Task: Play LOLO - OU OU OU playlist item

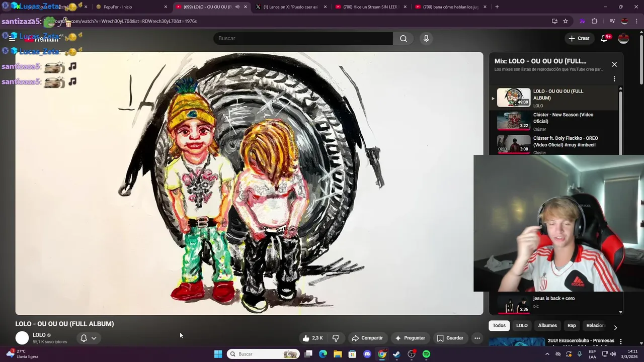Action: 553,98
